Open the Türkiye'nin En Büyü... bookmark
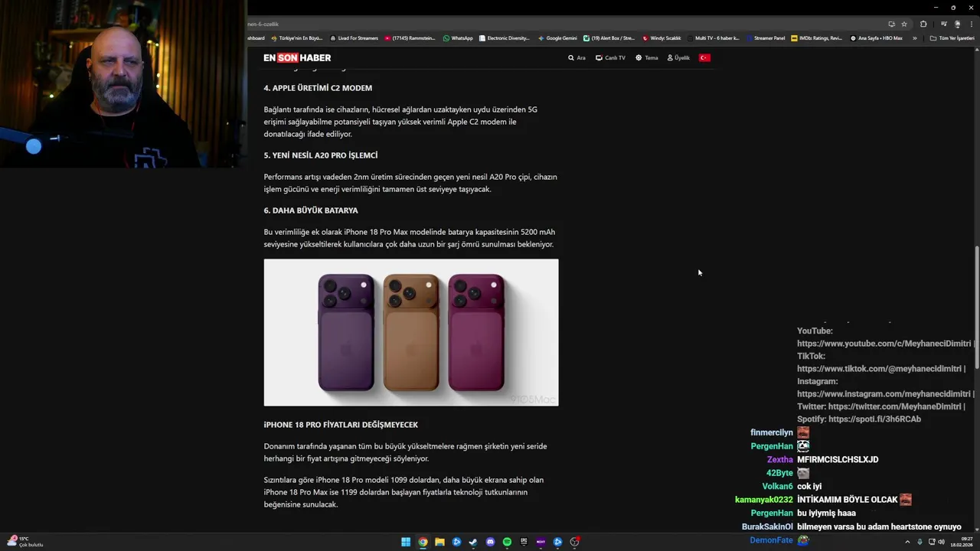Screen dimensions: 980x551 pos(296,38)
